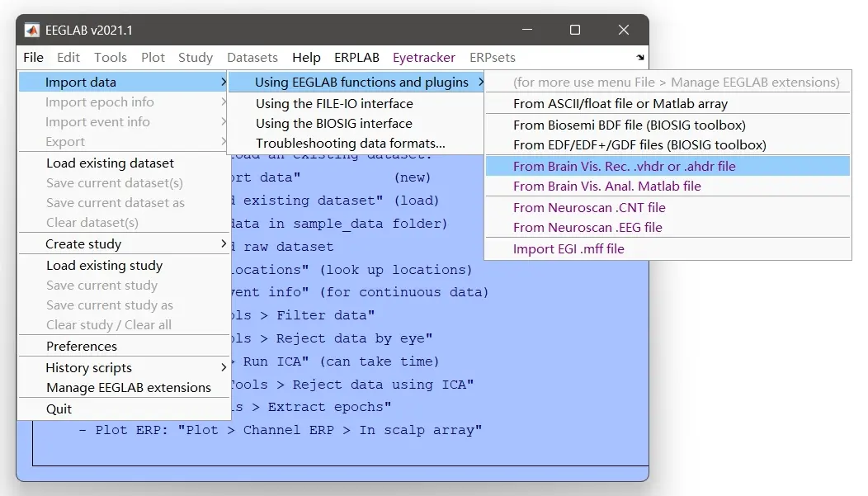Open the ERPsets menu

tap(492, 58)
